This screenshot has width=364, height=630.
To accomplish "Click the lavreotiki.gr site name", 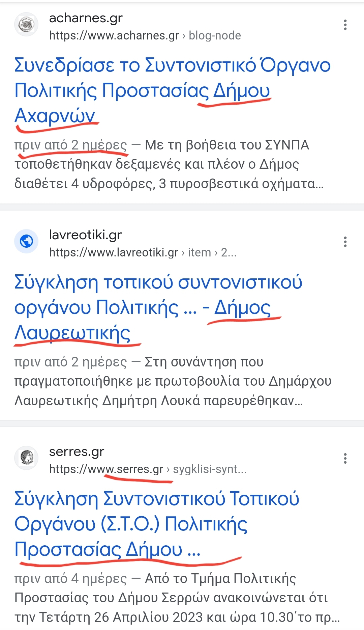I will coord(85,235).
